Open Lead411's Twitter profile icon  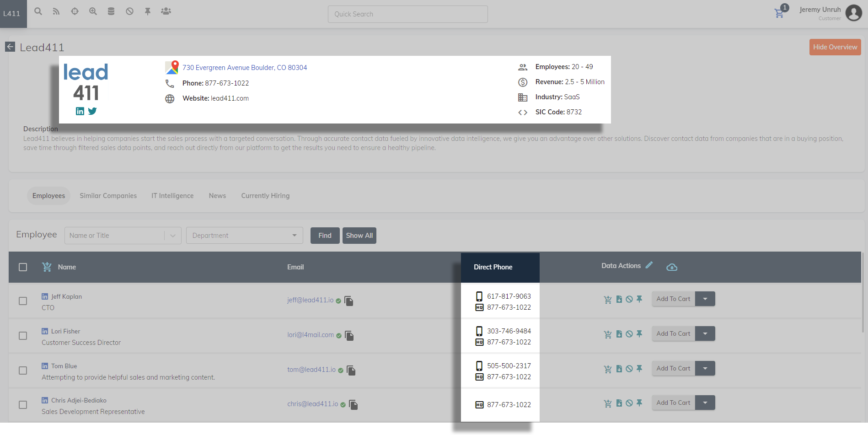coord(92,111)
